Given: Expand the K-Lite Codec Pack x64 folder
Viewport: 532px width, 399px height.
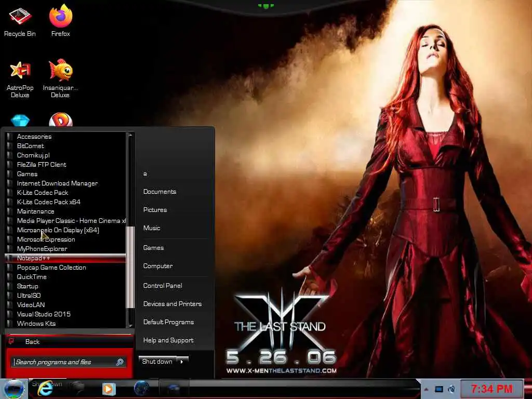Looking at the screenshot, I should (65, 202).
